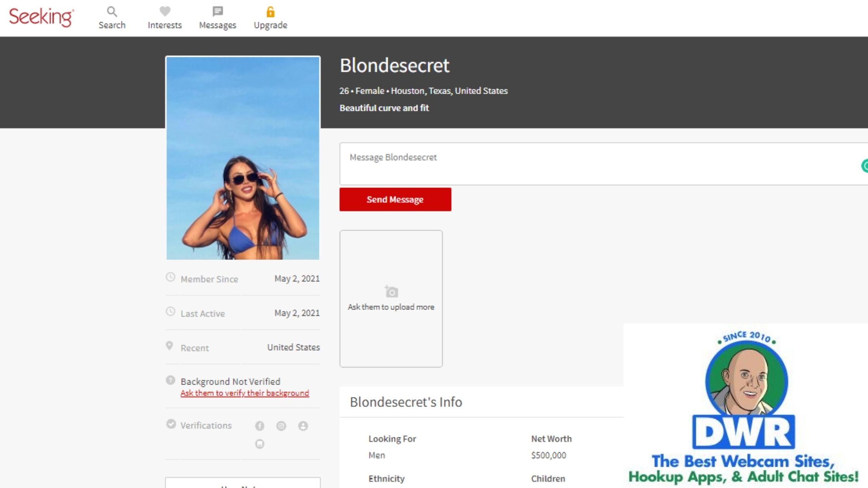Open Blondesecret's profile photo
This screenshot has height=488, width=868.
pyautogui.click(x=243, y=158)
